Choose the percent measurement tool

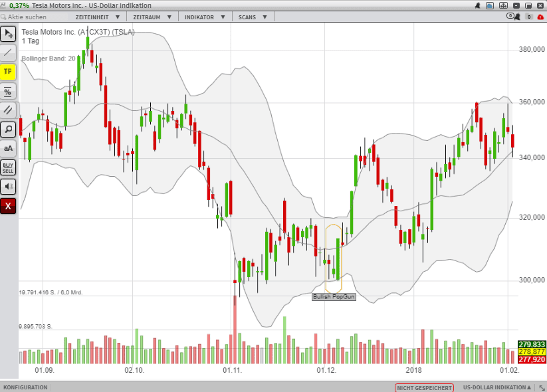pos(8,91)
